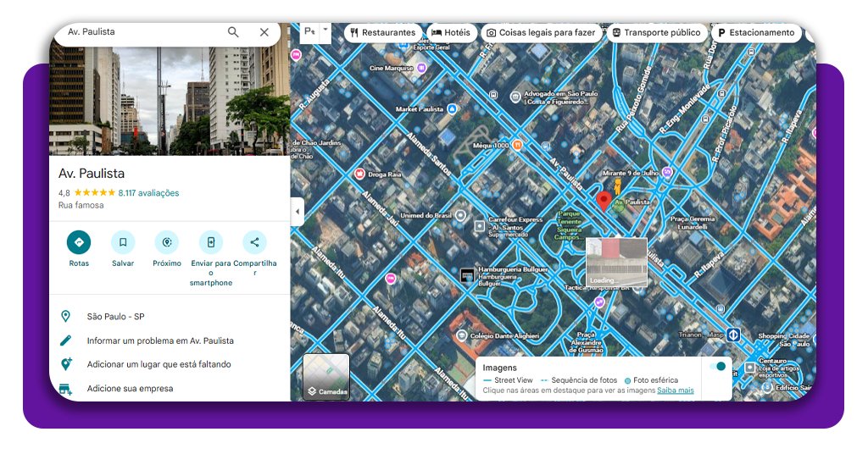Click Adicione sua empresa option
This screenshot has width=868, height=454.
[x=130, y=389]
